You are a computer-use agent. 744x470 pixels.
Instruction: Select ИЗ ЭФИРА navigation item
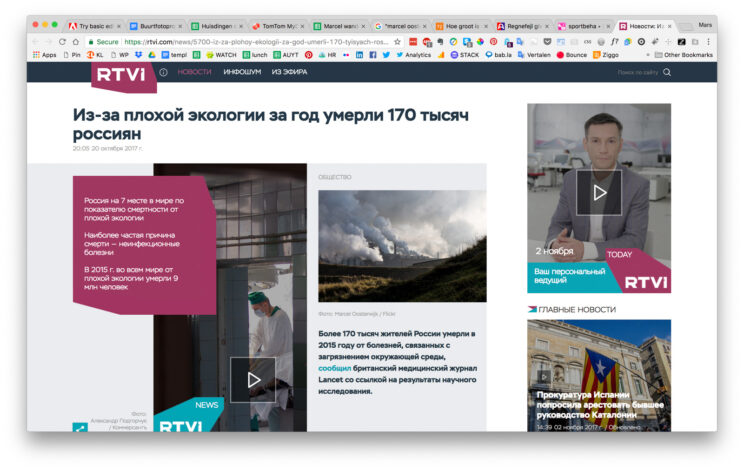(x=290, y=72)
